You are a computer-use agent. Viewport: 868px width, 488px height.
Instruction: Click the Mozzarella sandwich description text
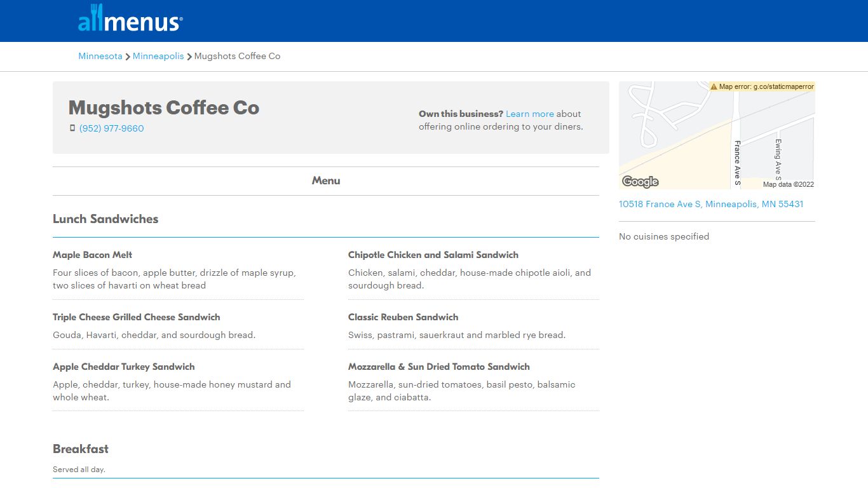click(462, 391)
